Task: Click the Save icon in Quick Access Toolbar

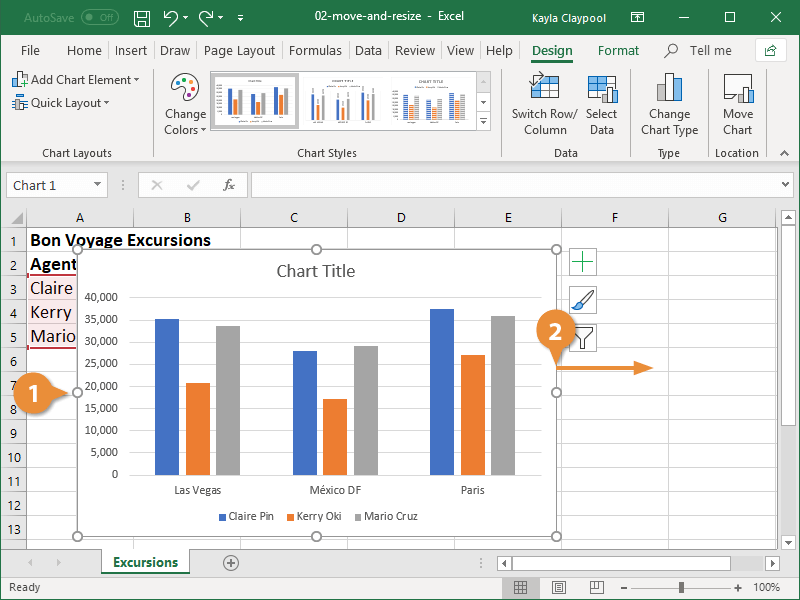Action: pos(141,17)
